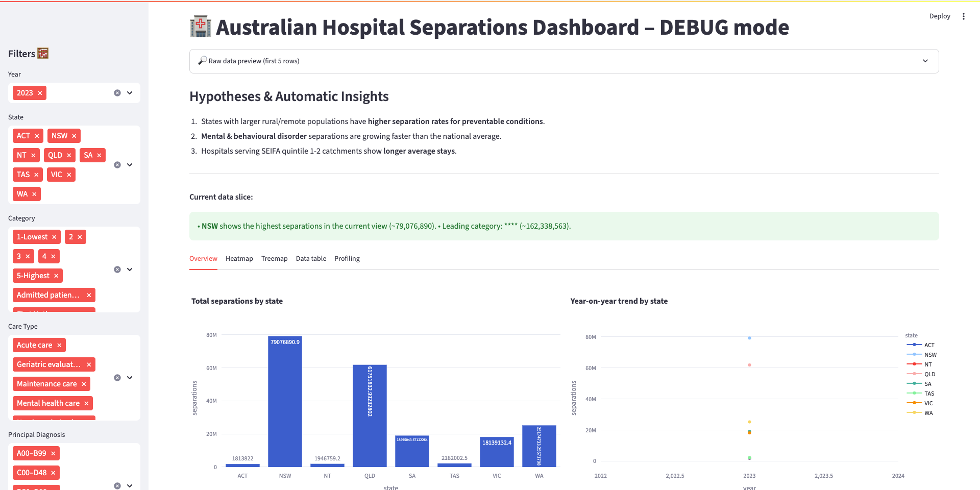Click the Year-on-year trend by state title
Viewport: 980px width, 490px height.
[x=619, y=301]
